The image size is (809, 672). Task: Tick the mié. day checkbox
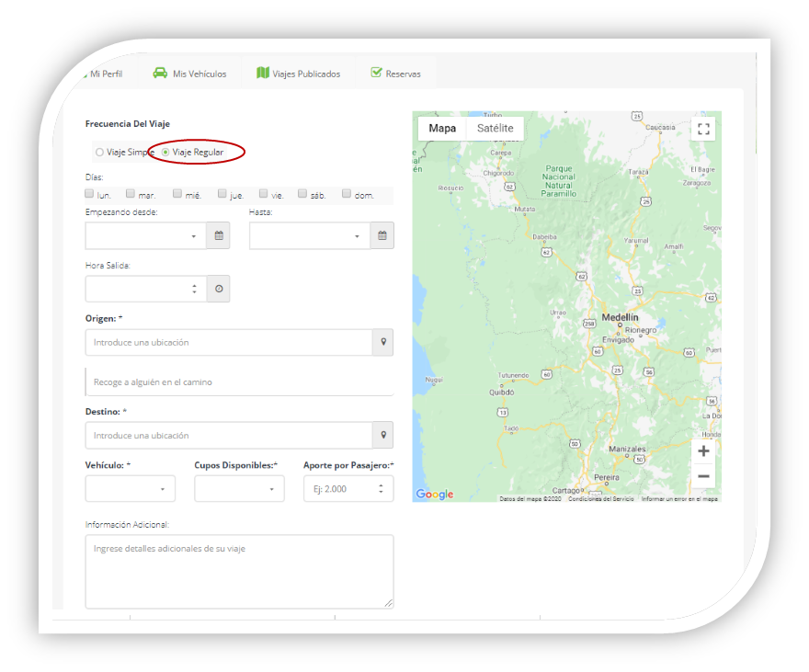click(x=177, y=193)
